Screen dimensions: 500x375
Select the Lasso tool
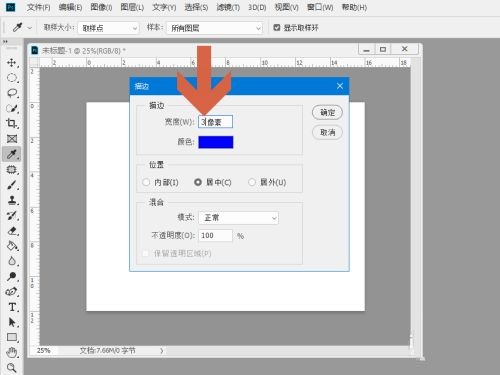(12, 93)
